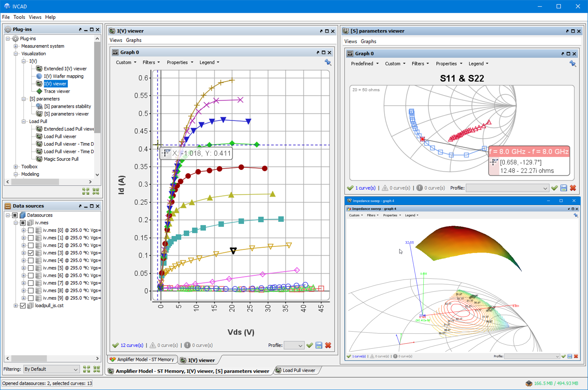Open the Predefined dropdown in S parameters graph
This screenshot has width=588, height=390.
point(364,64)
